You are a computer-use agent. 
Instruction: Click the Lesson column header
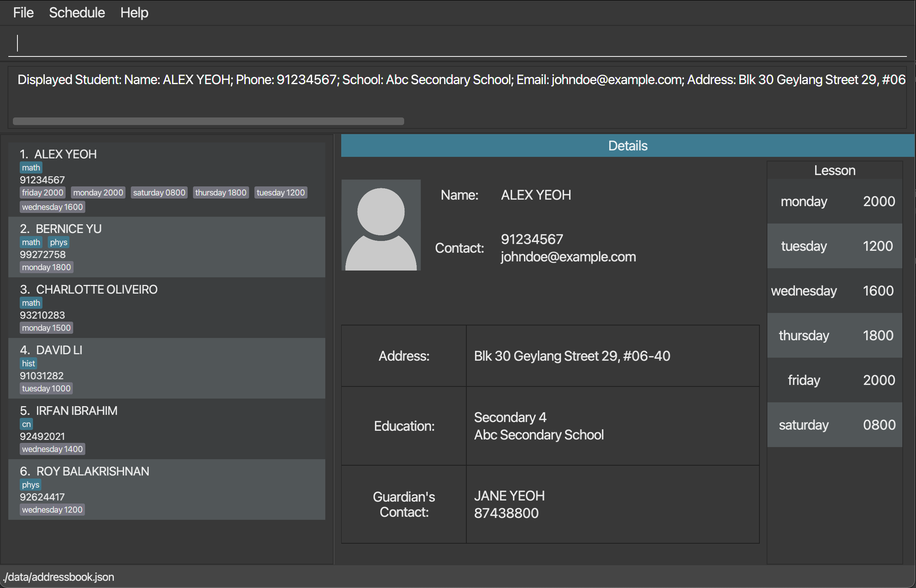click(834, 170)
